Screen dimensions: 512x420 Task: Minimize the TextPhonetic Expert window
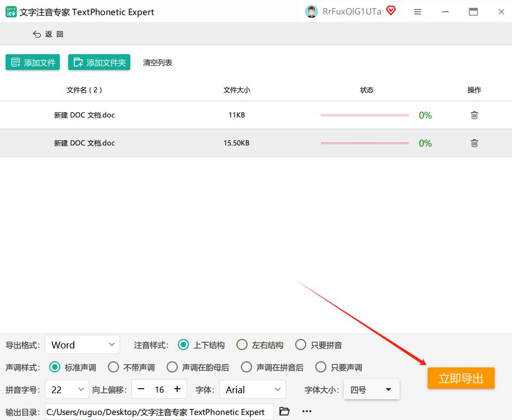tap(445, 12)
